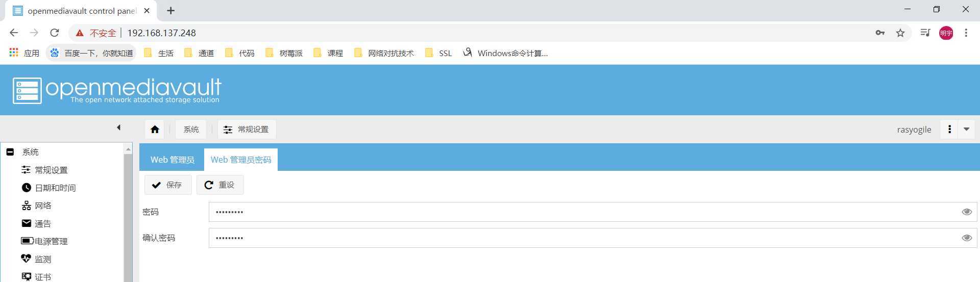Click the 常规设置 breadcrumb button
This screenshot has height=282, width=980.
[247, 130]
